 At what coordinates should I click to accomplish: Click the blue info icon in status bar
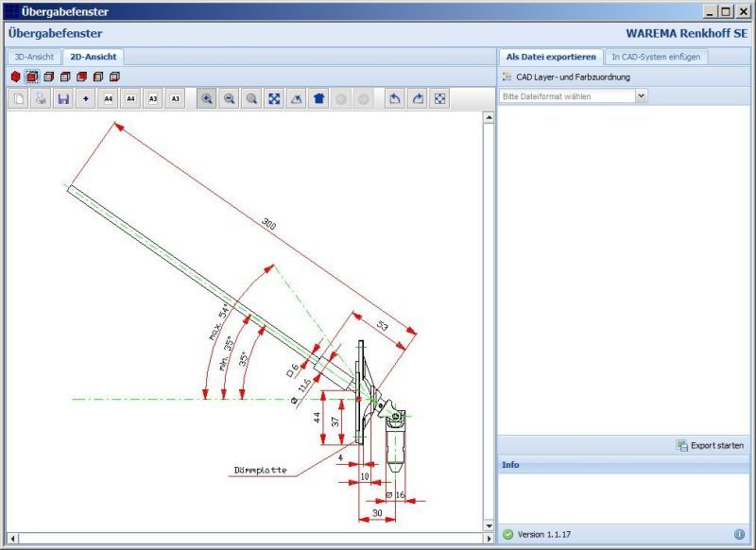pyautogui.click(x=739, y=534)
